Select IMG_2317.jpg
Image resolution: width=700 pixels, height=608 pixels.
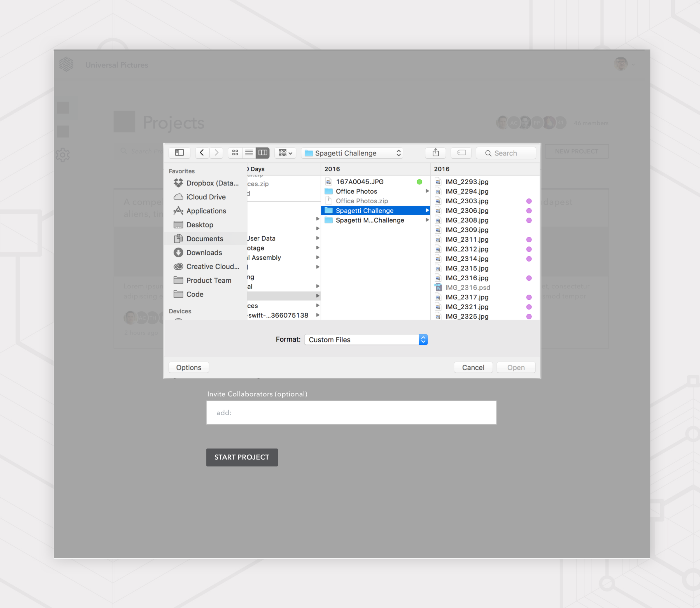[x=485, y=297]
